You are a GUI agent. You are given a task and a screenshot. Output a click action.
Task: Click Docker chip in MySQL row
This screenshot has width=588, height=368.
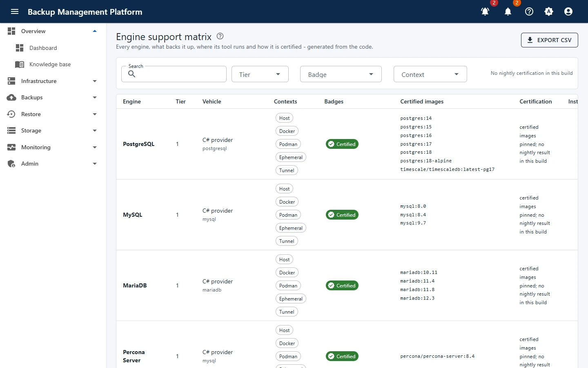(x=287, y=202)
